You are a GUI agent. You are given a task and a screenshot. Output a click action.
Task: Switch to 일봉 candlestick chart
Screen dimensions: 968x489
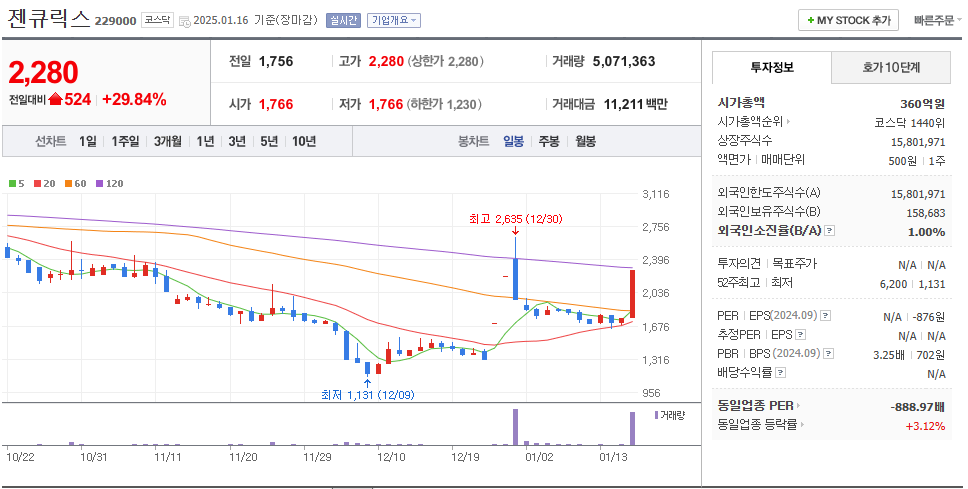pos(513,141)
